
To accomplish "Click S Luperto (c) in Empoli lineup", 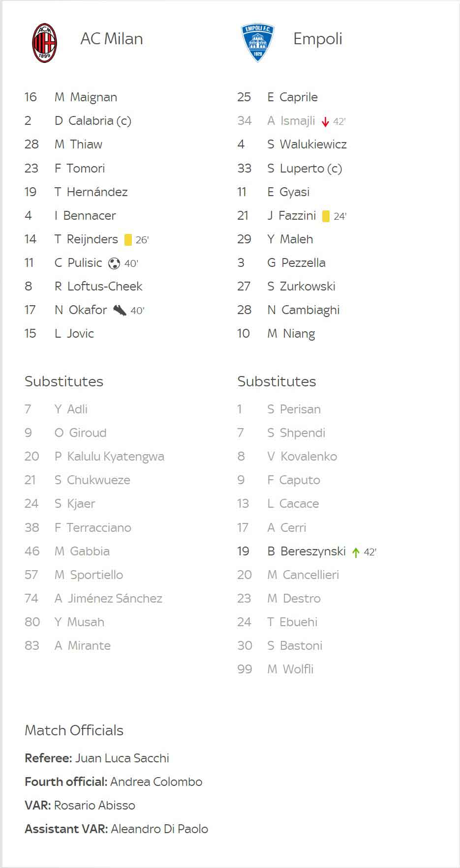I will [305, 169].
